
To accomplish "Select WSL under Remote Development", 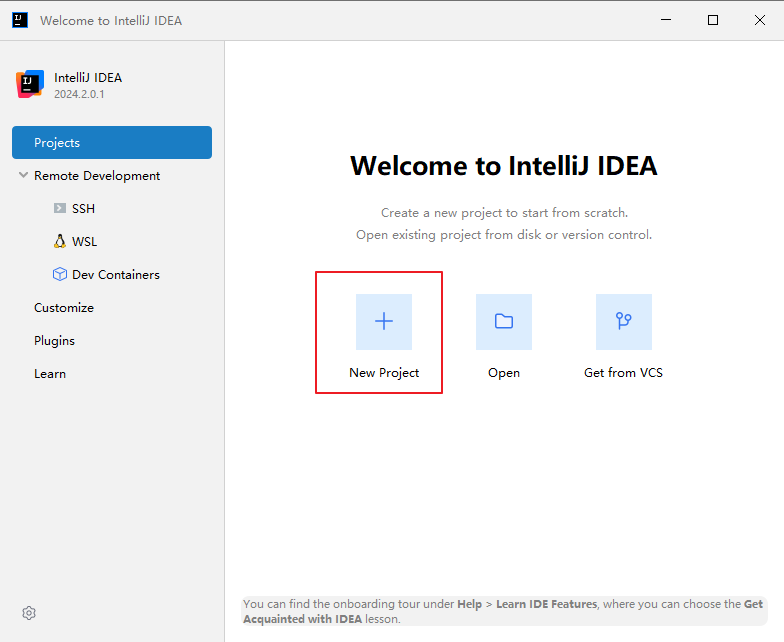I will (x=84, y=242).
